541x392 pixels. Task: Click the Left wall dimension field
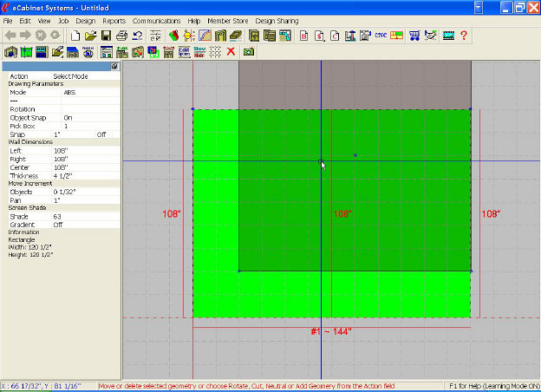(86, 151)
